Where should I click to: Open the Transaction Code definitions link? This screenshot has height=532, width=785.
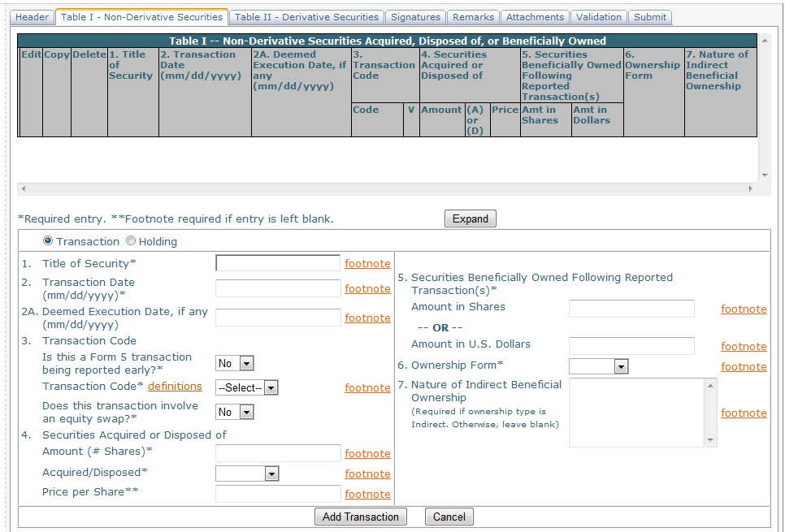point(175,386)
